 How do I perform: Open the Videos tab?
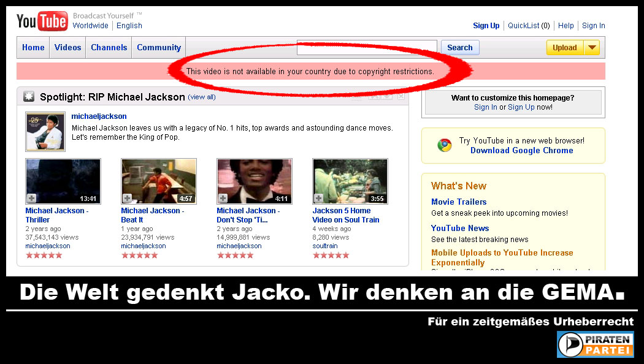pos(67,48)
